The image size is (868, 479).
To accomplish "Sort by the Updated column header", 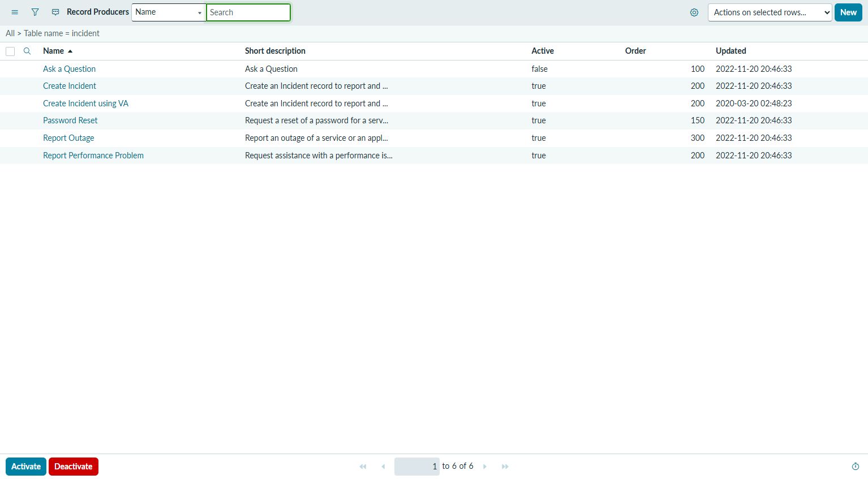I will 731,51.
